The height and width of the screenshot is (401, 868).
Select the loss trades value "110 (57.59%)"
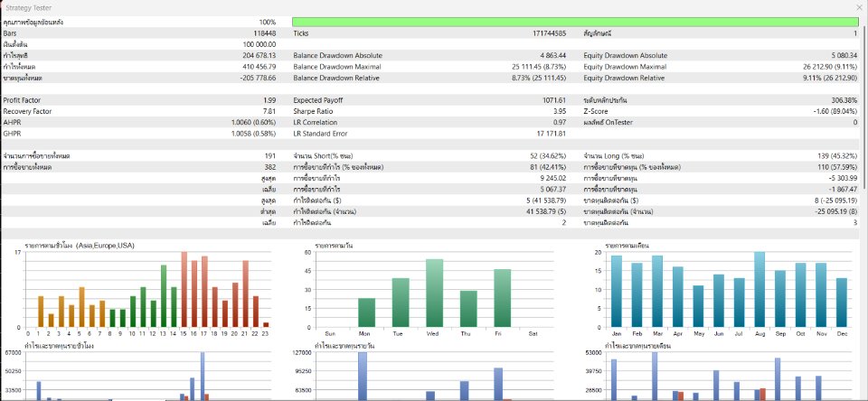coord(837,167)
